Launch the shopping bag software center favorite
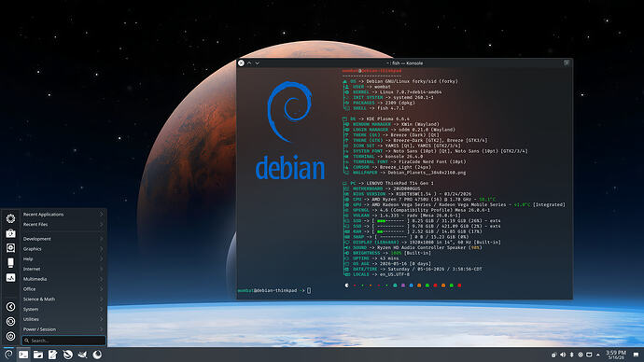The width and height of the screenshot is (644, 362). (10, 233)
